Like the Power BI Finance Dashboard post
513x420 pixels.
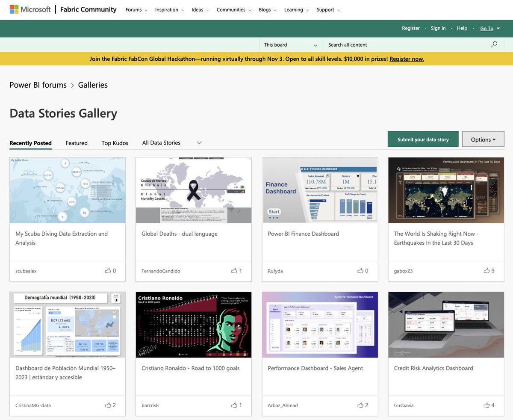click(360, 271)
